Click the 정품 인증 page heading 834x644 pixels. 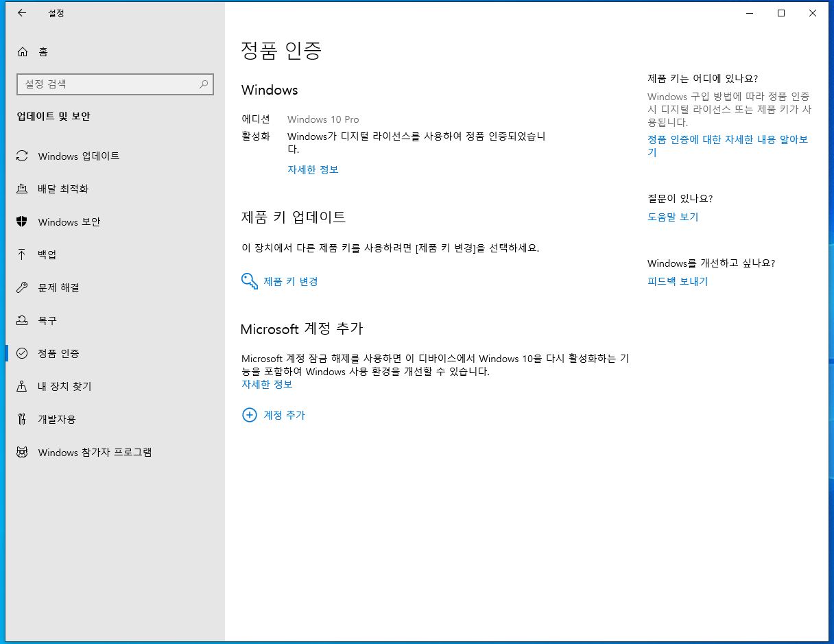pos(281,50)
